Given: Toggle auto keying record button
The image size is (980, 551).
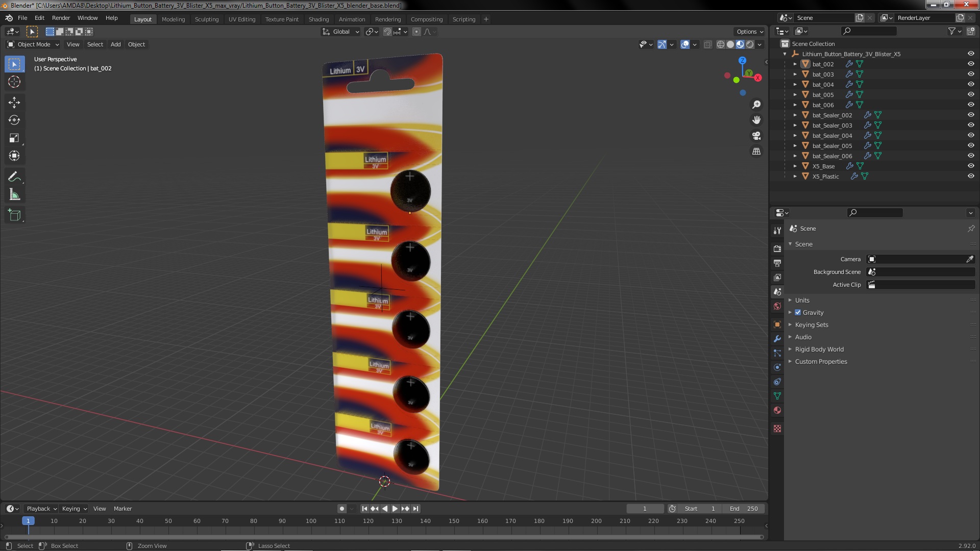Looking at the screenshot, I should point(341,509).
